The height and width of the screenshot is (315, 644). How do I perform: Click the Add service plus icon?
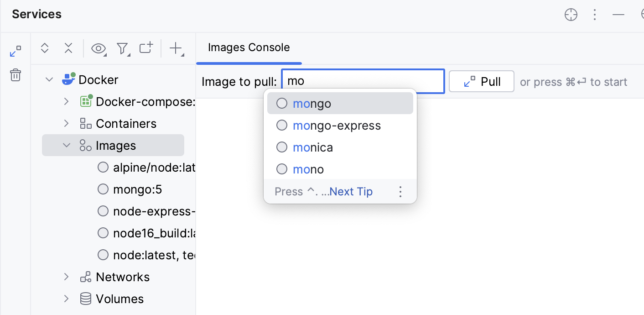tap(176, 48)
